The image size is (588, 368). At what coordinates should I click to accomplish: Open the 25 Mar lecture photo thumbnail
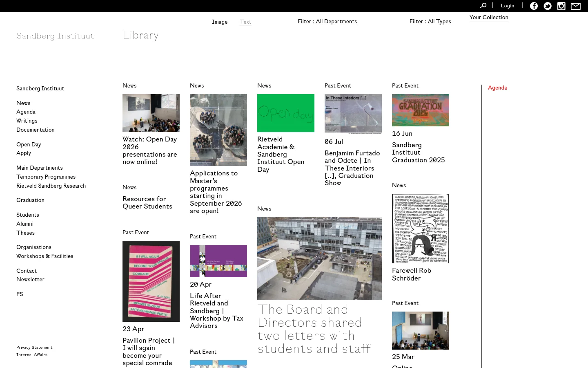point(421,330)
